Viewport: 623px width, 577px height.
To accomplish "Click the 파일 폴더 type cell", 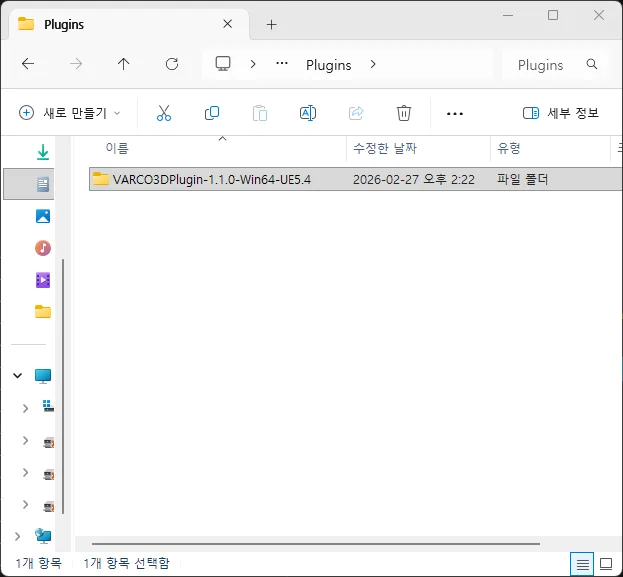I will [522, 180].
